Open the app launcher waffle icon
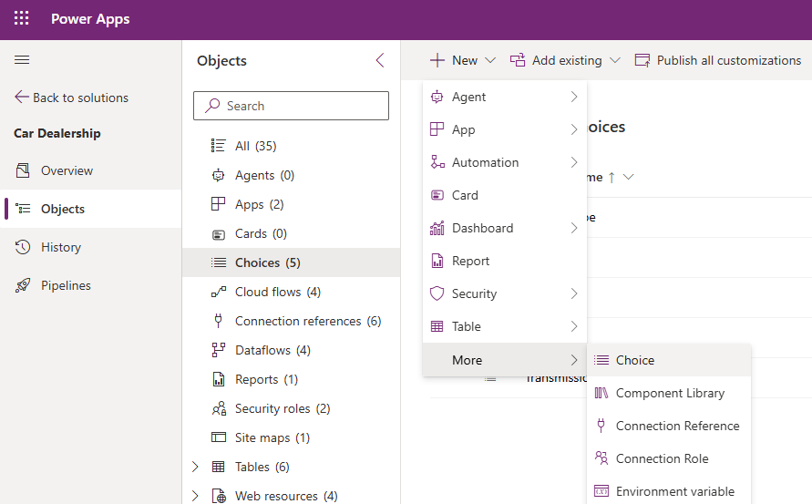The height and width of the screenshot is (504, 812). pos(22,19)
